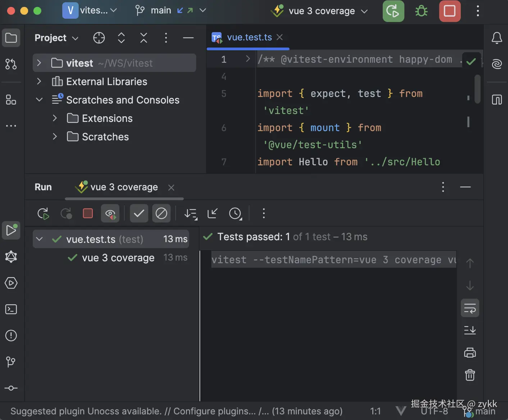Viewport: 508px width, 420px height.
Task: Close the 'vue 3 coverage' Run tab
Action: (x=171, y=188)
